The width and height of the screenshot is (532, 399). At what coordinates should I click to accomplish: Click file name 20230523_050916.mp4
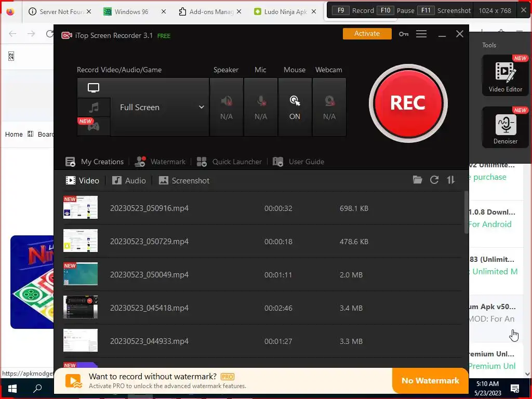tap(149, 208)
